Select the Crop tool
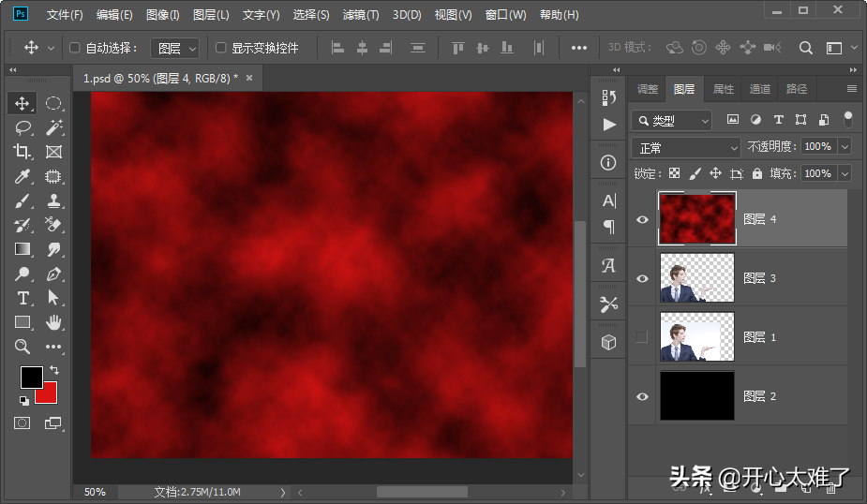The image size is (867, 504). click(x=22, y=152)
